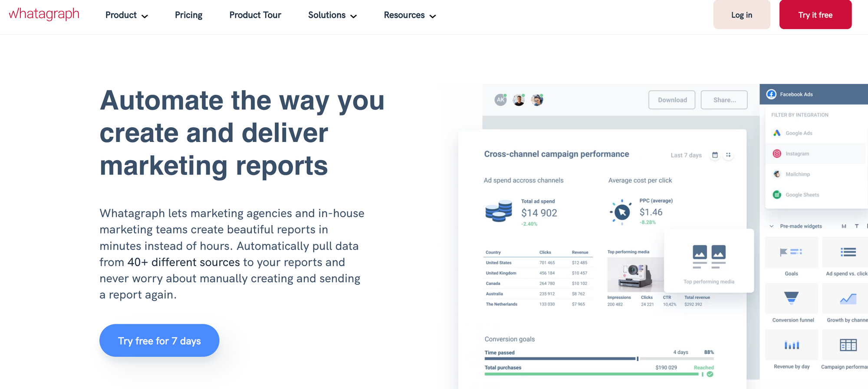Expand the Solutions dropdown menu
868x389 pixels.
click(332, 15)
